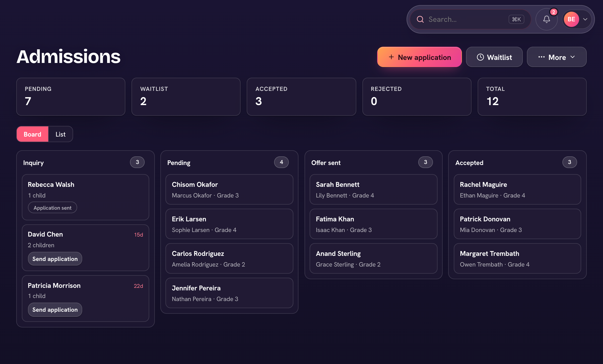Open the Rachel Maguire accepted card

pos(517,189)
